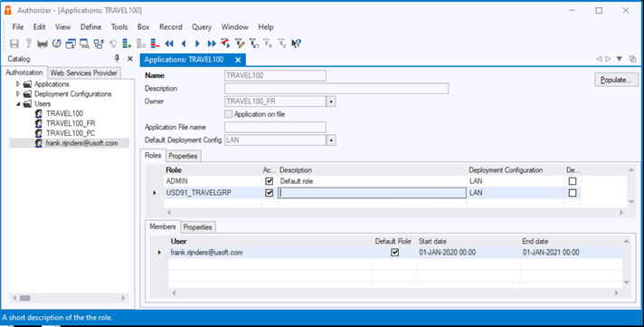Click the restore windows icon beside tab arrows

[x=632, y=59]
